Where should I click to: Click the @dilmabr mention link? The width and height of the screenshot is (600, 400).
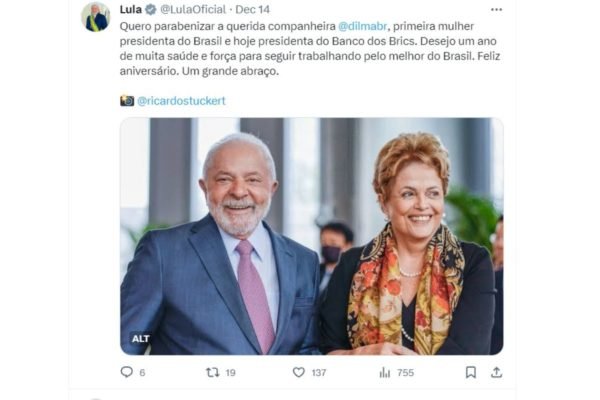363,26
